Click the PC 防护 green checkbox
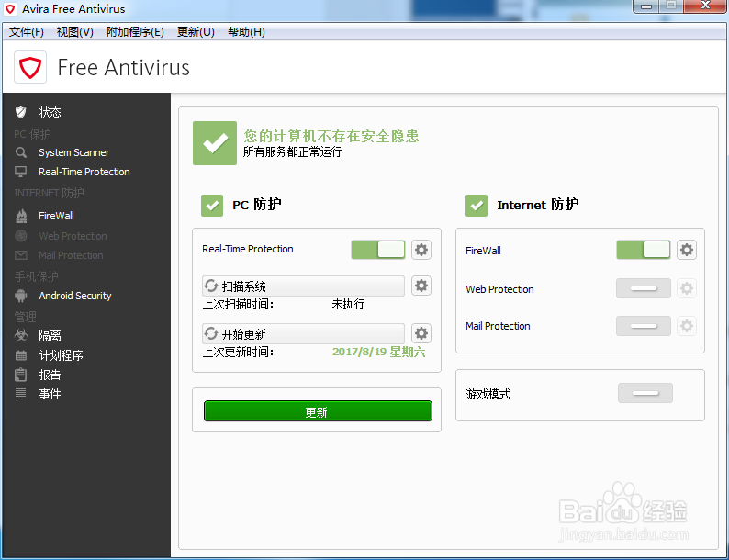This screenshot has height=560, width=729. [x=212, y=206]
